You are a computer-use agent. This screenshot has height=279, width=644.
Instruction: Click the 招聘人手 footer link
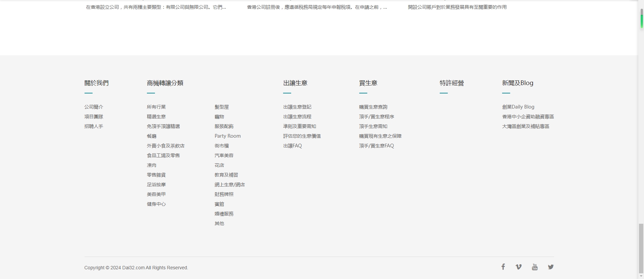pyautogui.click(x=94, y=126)
